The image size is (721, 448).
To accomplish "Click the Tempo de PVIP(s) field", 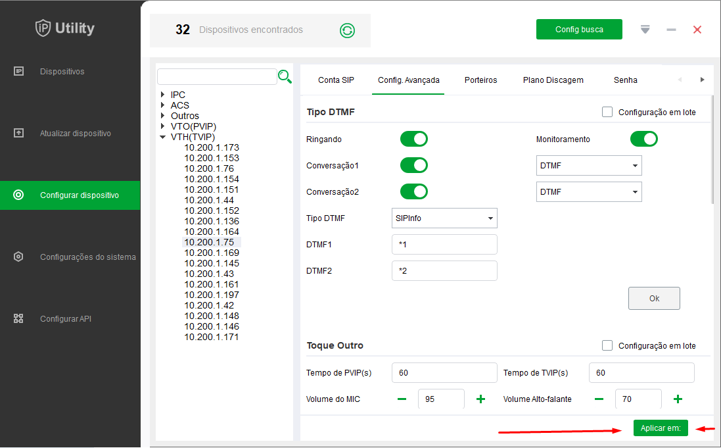I will click(444, 373).
